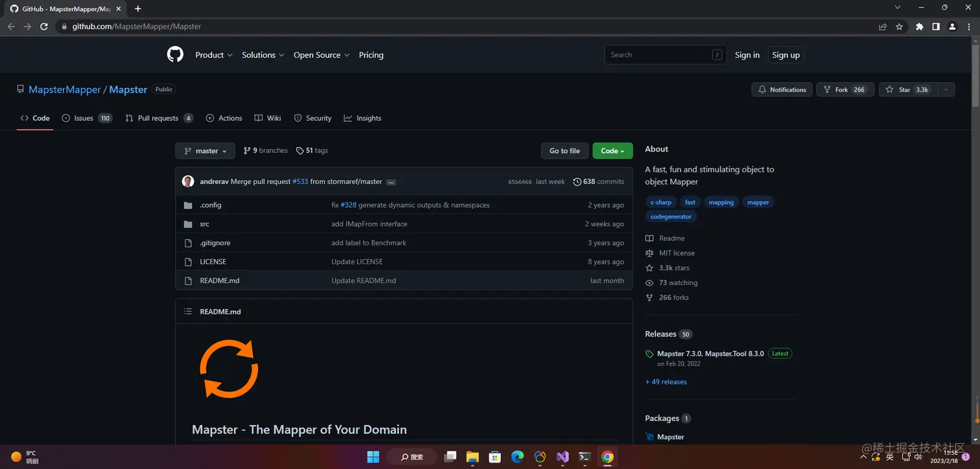980x469 pixels.
Task: Open the browser side panel icon
Action: tap(936, 27)
